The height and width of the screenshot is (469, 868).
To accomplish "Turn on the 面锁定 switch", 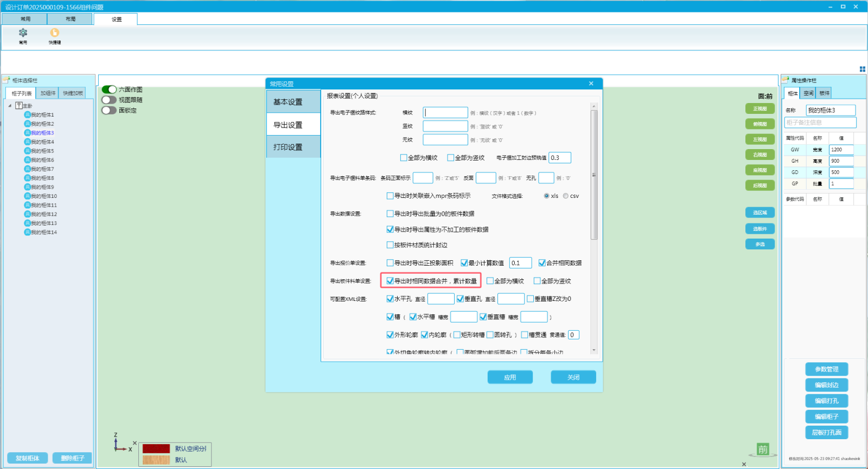I will pyautogui.click(x=109, y=110).
